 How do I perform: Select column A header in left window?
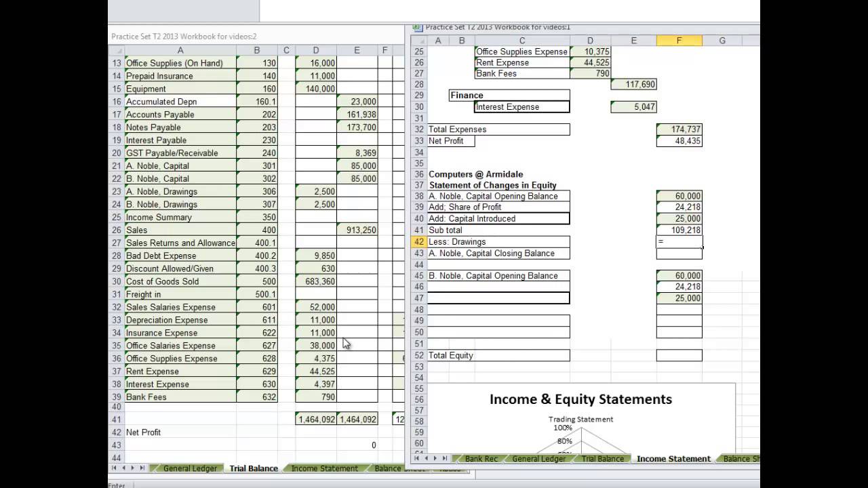pyautogui.click(x=180, y=50)
